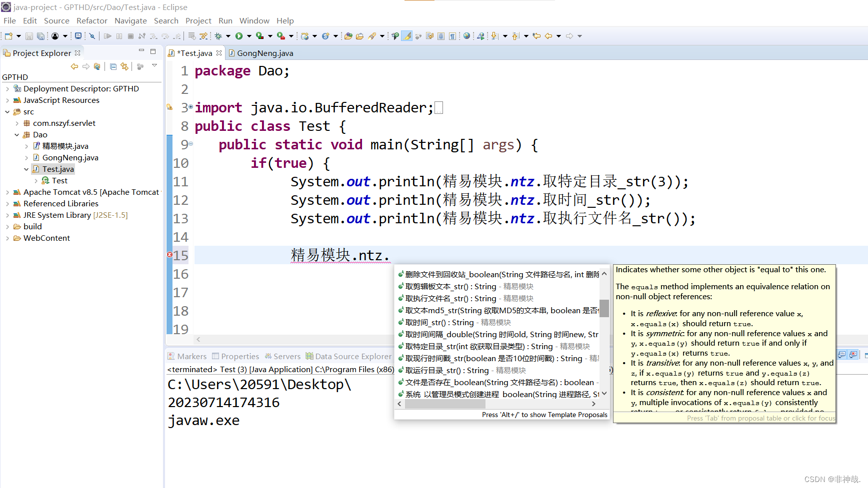Toggle Link with Editor in Project Explorer

pyautogui.click(x=124, y=66)
